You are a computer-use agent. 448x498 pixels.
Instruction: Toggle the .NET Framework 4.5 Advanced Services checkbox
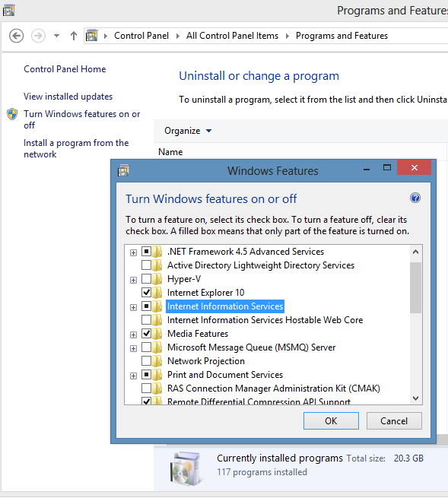point(146,252)
